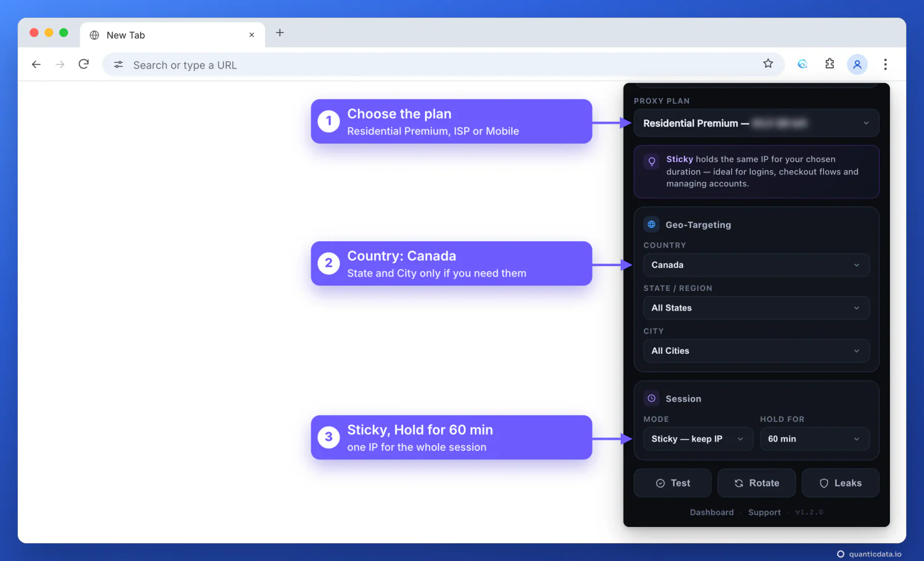Close the New Tab tab

click(x=252, y=35)
